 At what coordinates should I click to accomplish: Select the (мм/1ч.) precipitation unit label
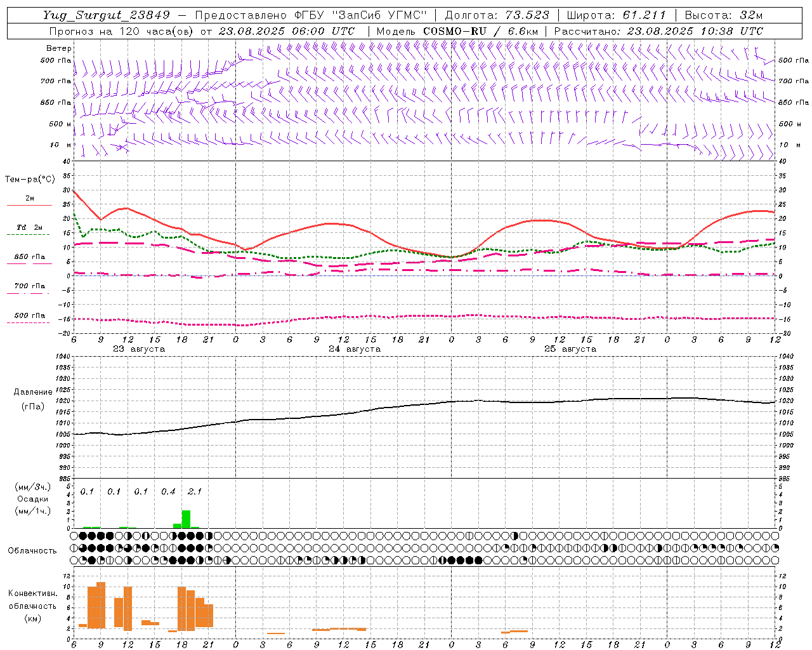point(32,510)
